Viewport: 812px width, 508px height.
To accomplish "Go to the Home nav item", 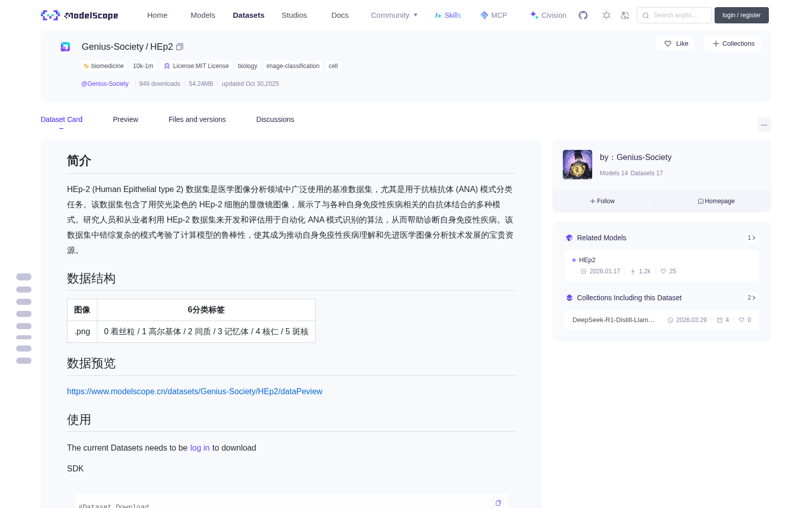I will [157, 15].
